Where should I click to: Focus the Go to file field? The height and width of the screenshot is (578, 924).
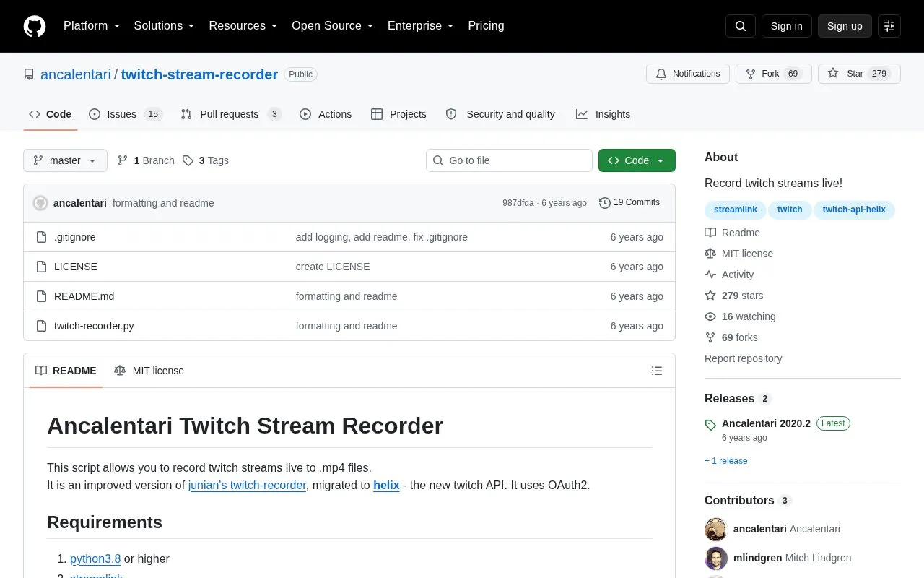tap(509, 160)
